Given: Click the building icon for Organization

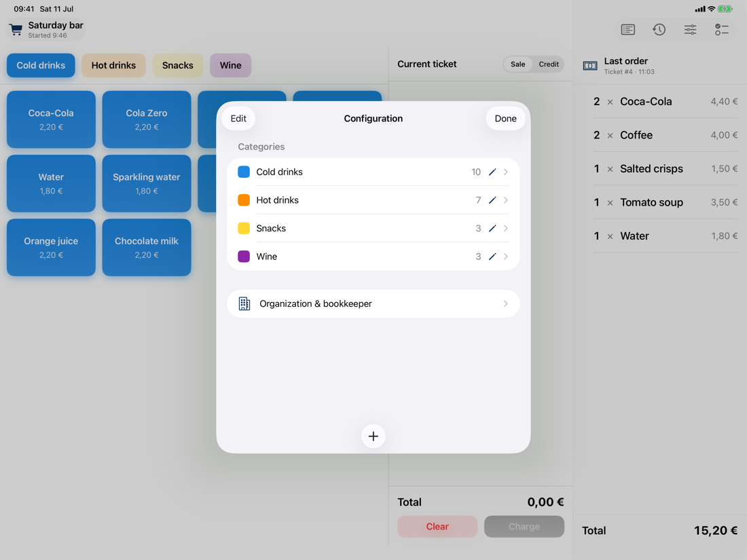Looking at the screenshot, I should [244, 304].
